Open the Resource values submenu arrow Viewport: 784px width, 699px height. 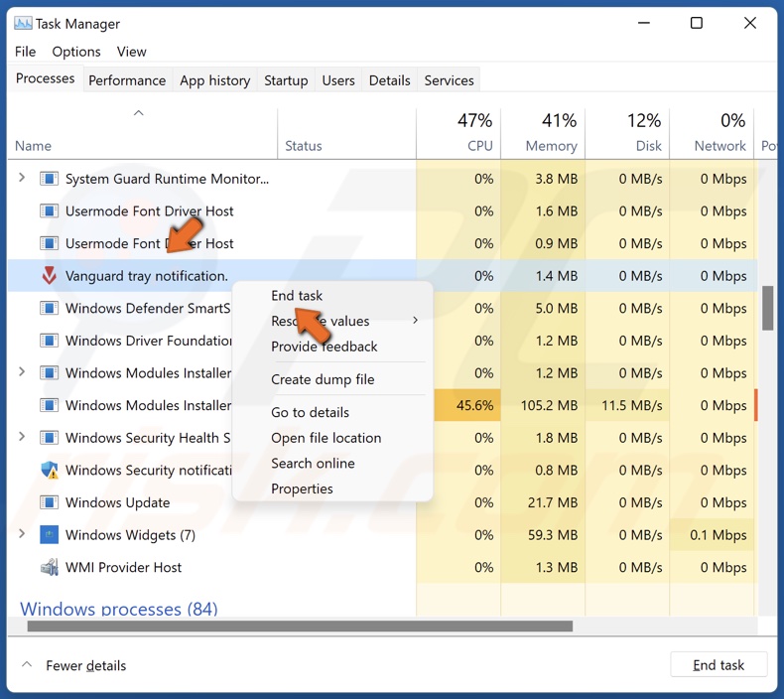[416, 321]
